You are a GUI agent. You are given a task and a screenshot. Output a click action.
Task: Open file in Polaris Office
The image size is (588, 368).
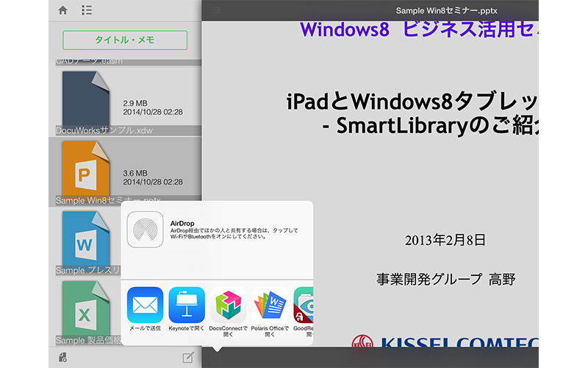pos(270,305)
